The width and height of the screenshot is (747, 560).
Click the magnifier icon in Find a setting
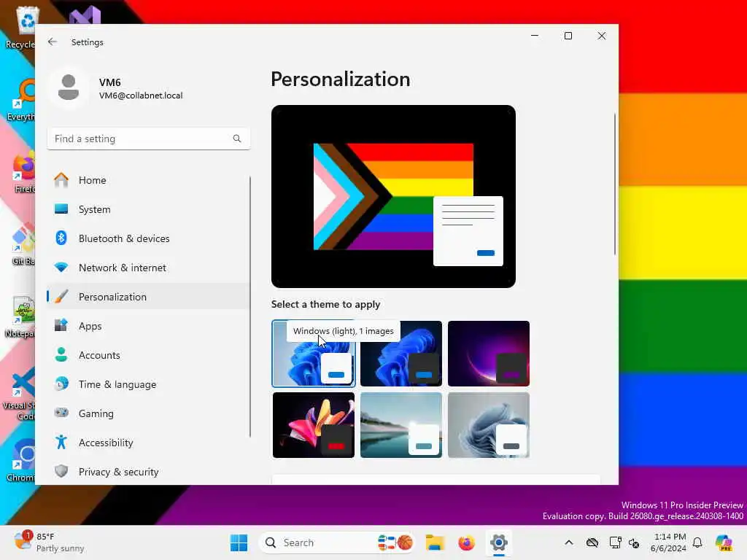tap(237, 139)
